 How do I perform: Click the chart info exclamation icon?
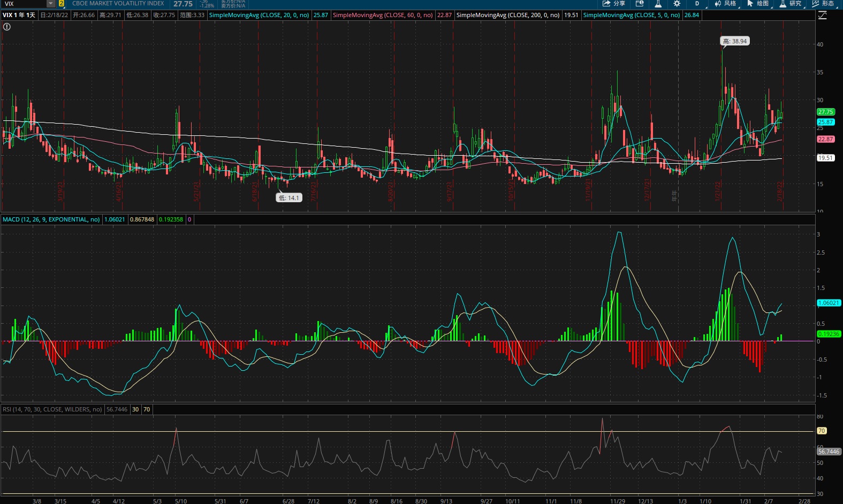(7, 26)
